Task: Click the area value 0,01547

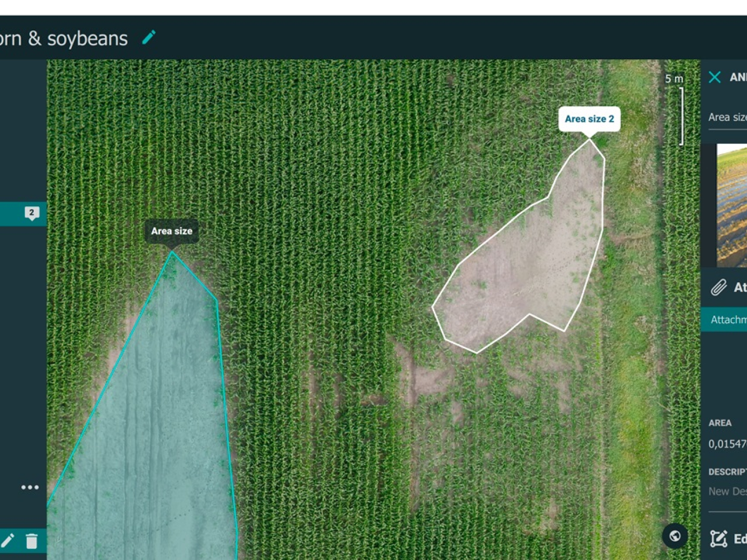Action: click(x=727, y=444)
